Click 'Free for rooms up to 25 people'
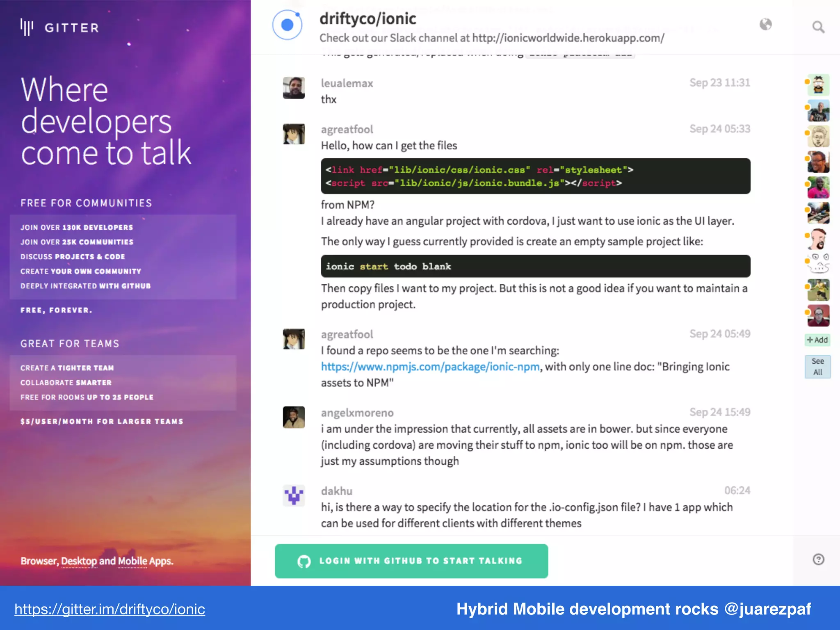Screen dimensions: 840x630 [x=87, y=397]
